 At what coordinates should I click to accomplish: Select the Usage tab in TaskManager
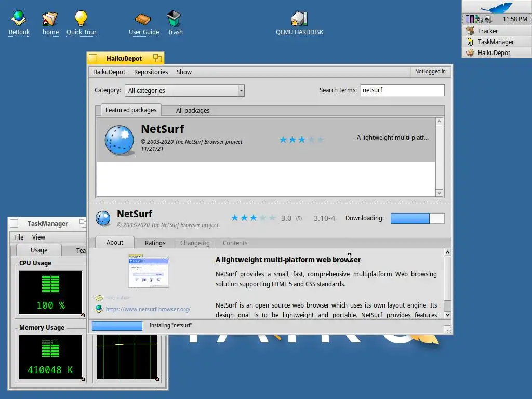click(x=39, y=250)
